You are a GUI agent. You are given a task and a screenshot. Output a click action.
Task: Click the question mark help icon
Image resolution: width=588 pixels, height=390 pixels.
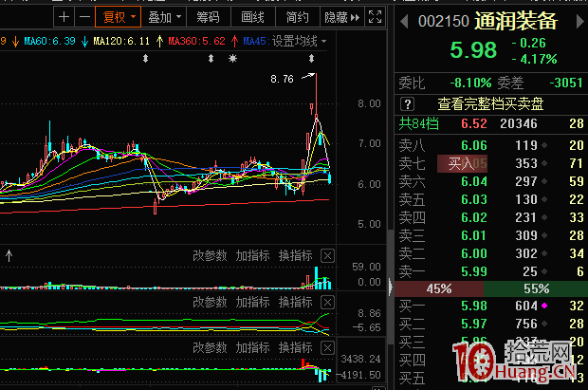407,104
